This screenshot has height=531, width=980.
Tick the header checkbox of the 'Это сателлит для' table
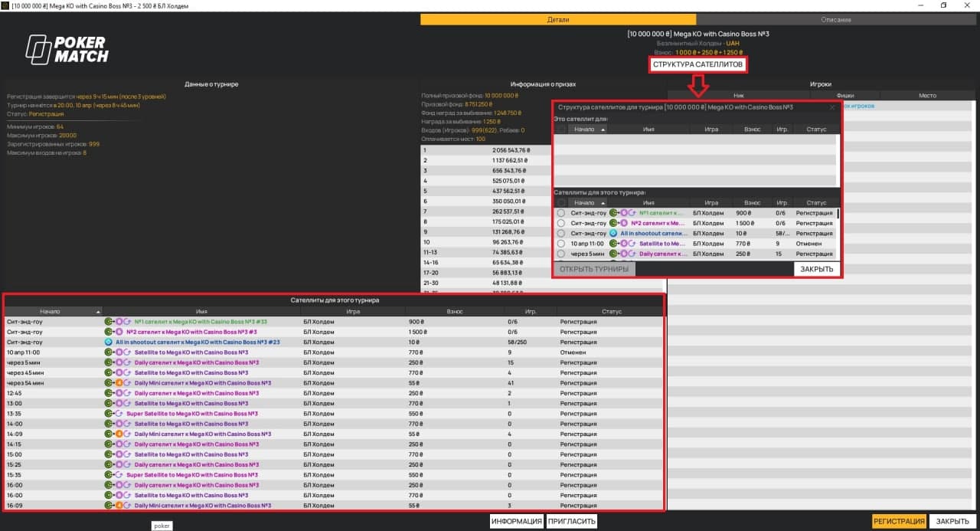[x=561, y=129]
